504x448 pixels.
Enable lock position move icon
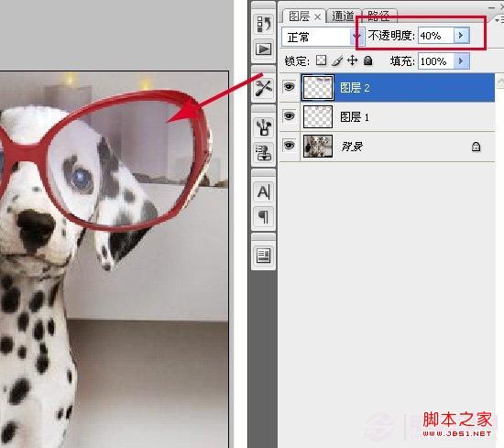pyautogui.click(x=352, y=60)
